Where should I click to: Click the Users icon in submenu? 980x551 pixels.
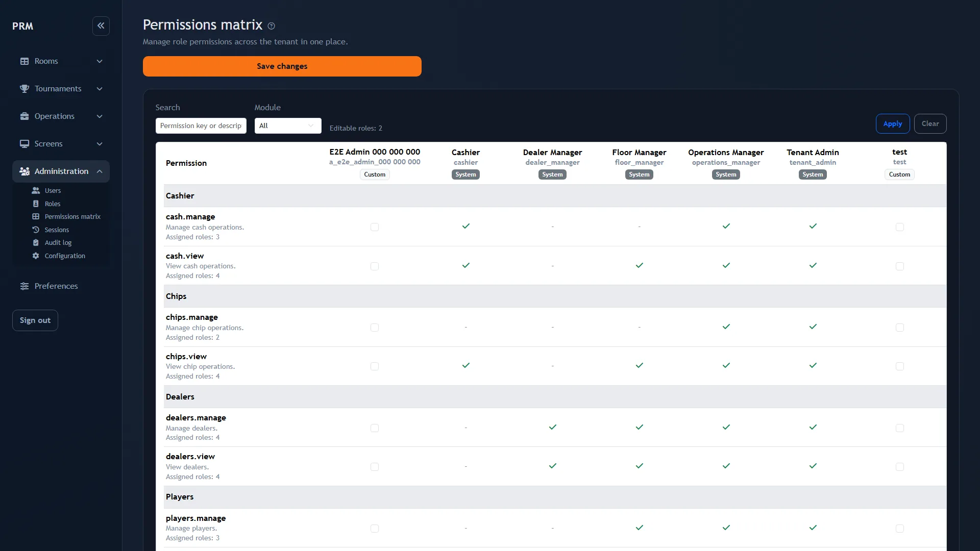coord(36,190)
